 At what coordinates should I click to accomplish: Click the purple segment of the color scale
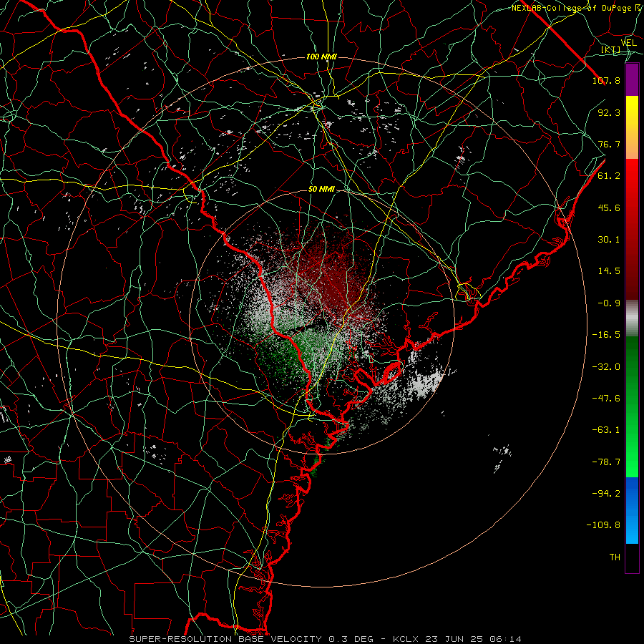point(632,79)
